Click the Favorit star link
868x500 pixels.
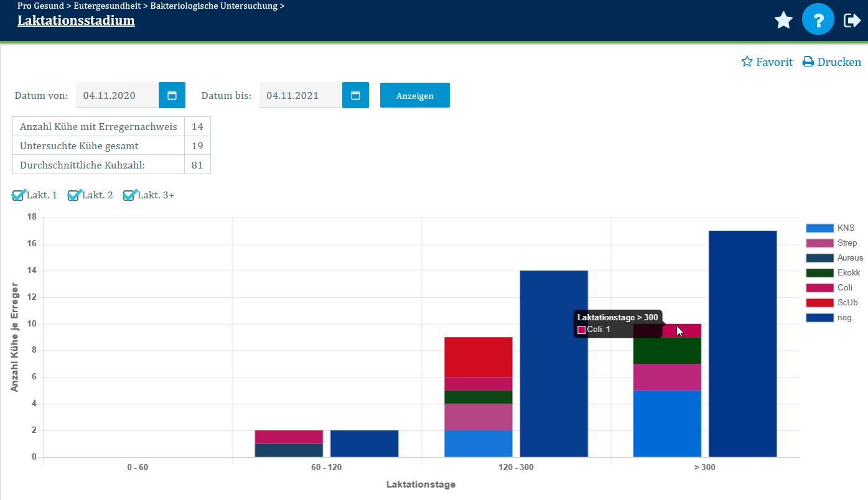coord(767,62)
